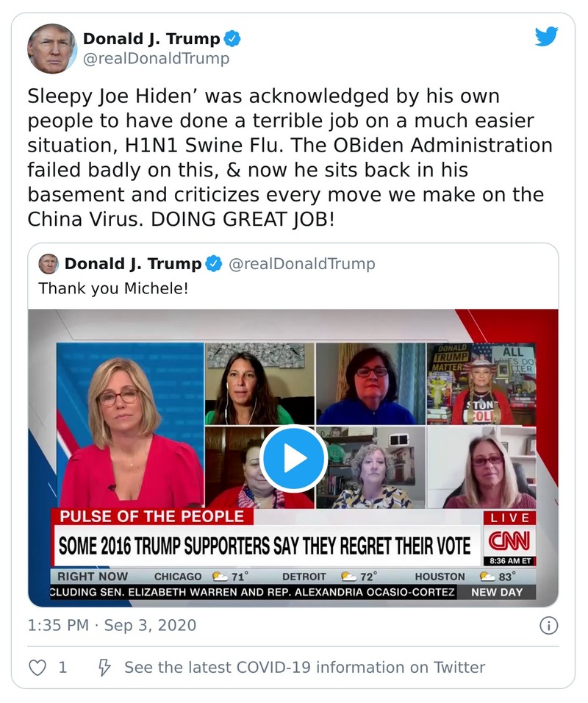Click the quoted tweet's smaller profile picture
This screenshot has height=703, width=588.
pos(49,263)
